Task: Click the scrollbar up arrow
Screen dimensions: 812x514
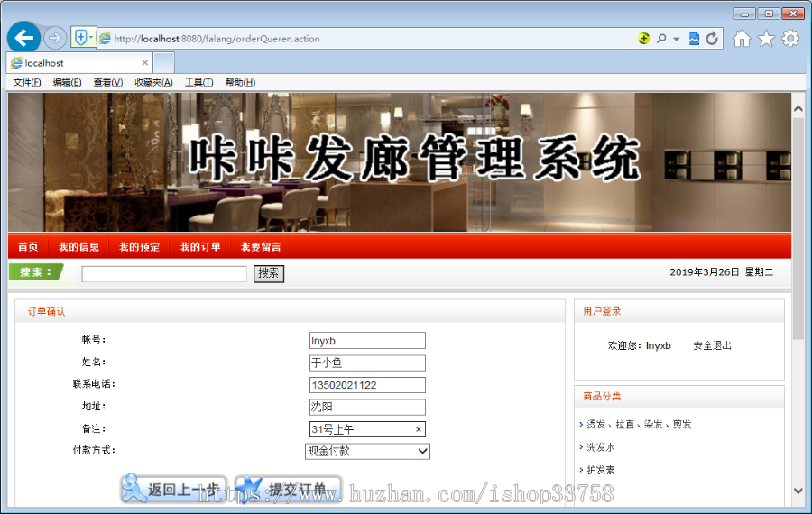Action: [798, 109]
